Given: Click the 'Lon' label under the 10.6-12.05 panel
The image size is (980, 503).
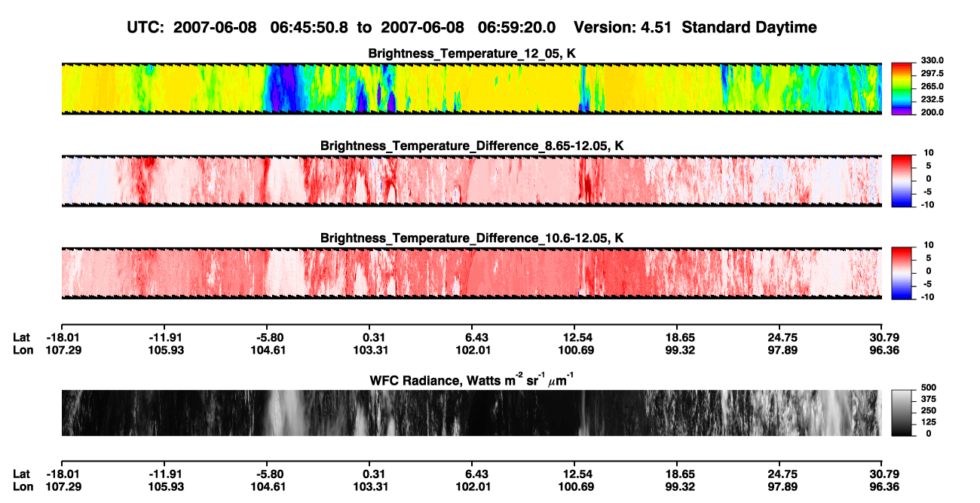Looking at the screenshot, I should click(x=23, y=350).
